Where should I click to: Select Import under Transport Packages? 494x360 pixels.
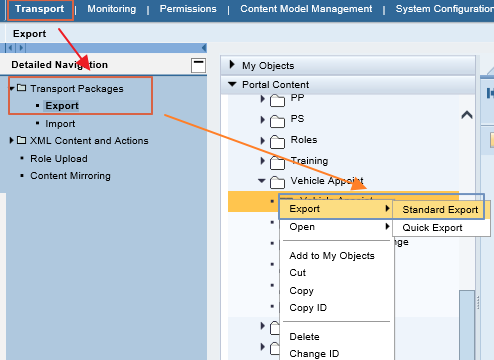click(60, 124)
